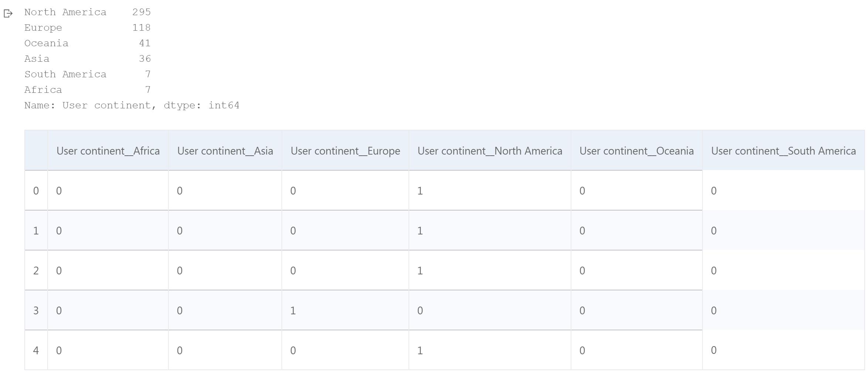The height and width of the screenshot is (372, 868).
Task: Click the 'Europe' output line with 118
Action: (88, 28)
